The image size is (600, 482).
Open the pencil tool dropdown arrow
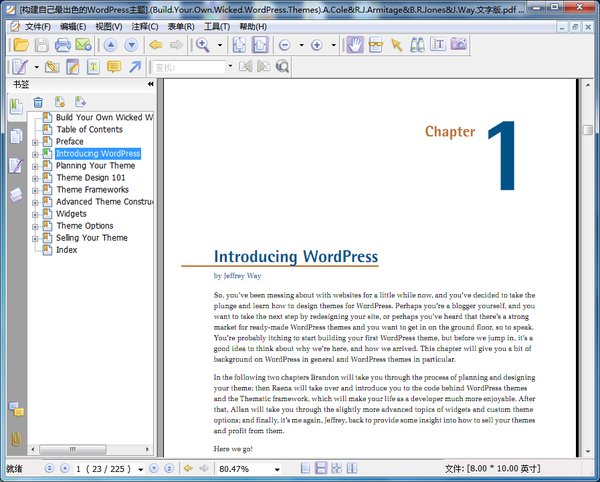[x=36, y=67]
